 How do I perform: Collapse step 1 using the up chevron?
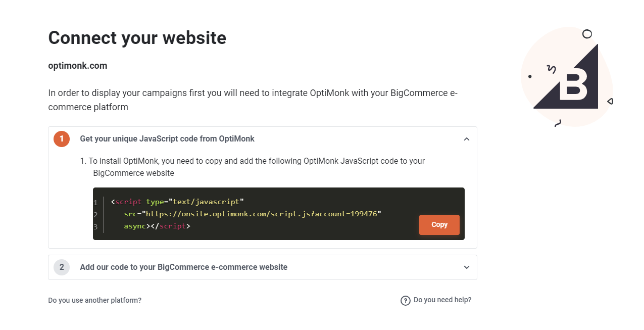tap(467, 139)
